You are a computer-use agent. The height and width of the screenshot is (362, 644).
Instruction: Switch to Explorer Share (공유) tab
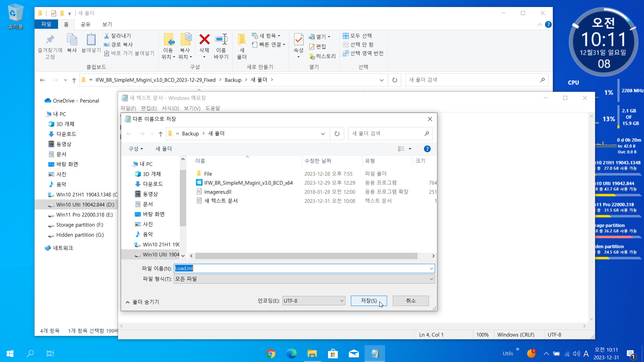pos(86,24)
